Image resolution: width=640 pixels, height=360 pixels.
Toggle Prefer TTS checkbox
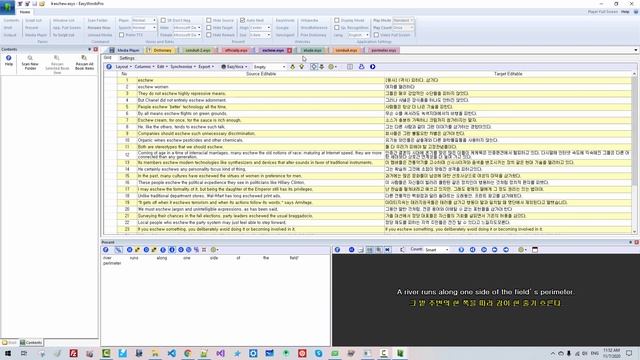(122, 35)
